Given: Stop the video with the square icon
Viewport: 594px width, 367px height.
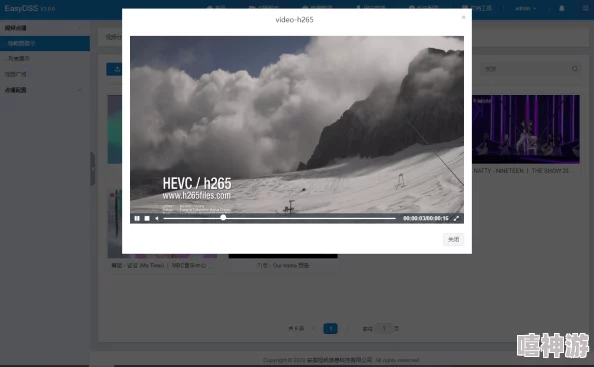Looking at the screenshot, I should [x=147, y=219].
